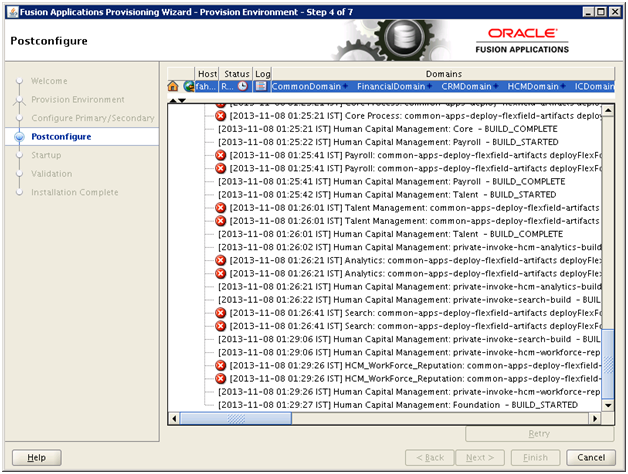Click the horizontal scrollbar left arrow
Screen dimensions: 628x474
point(174,418)
